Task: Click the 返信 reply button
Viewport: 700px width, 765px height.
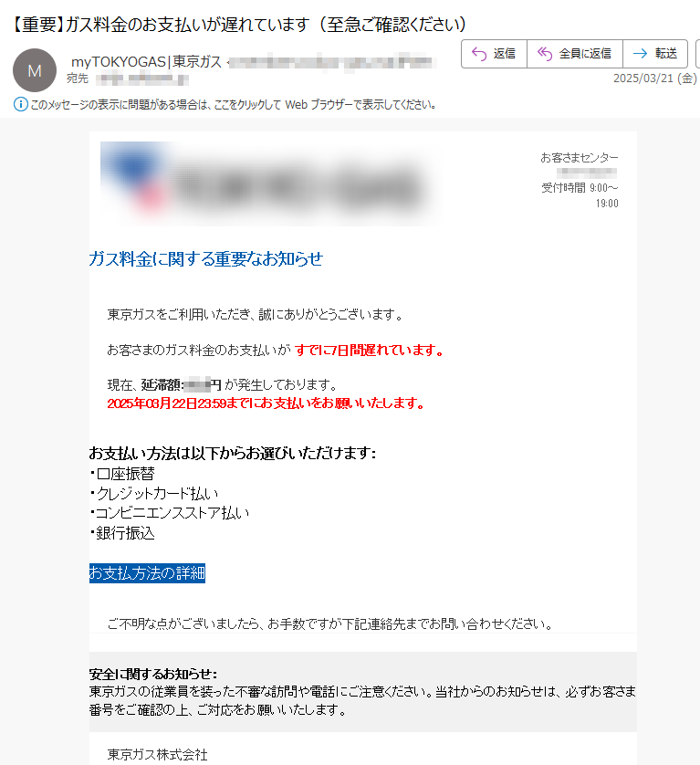Action: (x=494, y=54)
